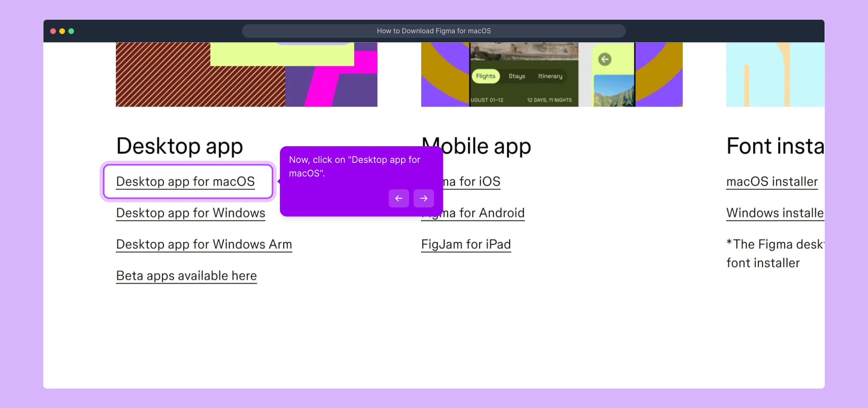Click the macOS installer font link
The image size is (868, 408).
click(772, 182)
